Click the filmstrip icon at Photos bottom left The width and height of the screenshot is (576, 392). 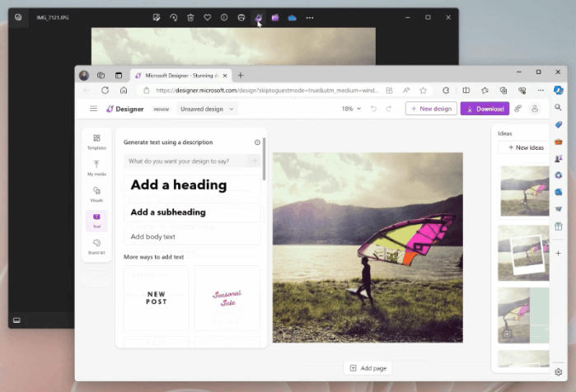[x=16, y=320]
